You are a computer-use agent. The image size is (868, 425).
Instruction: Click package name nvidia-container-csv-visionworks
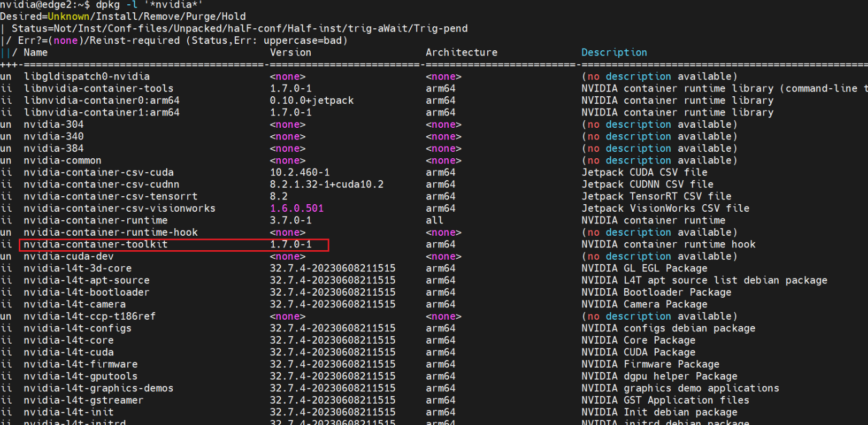tap(119, 208)
